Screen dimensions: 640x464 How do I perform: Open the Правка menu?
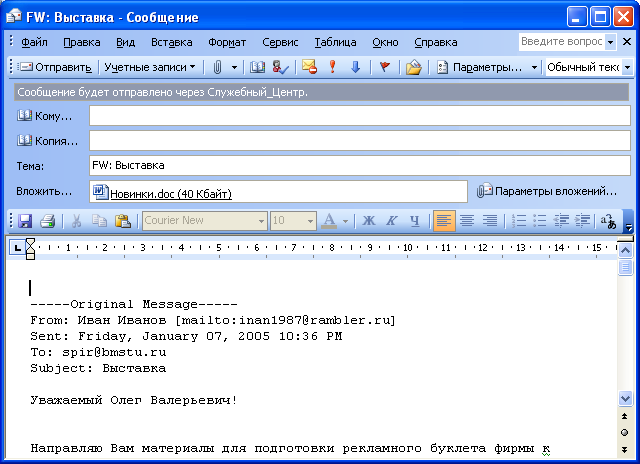(82, 42)
